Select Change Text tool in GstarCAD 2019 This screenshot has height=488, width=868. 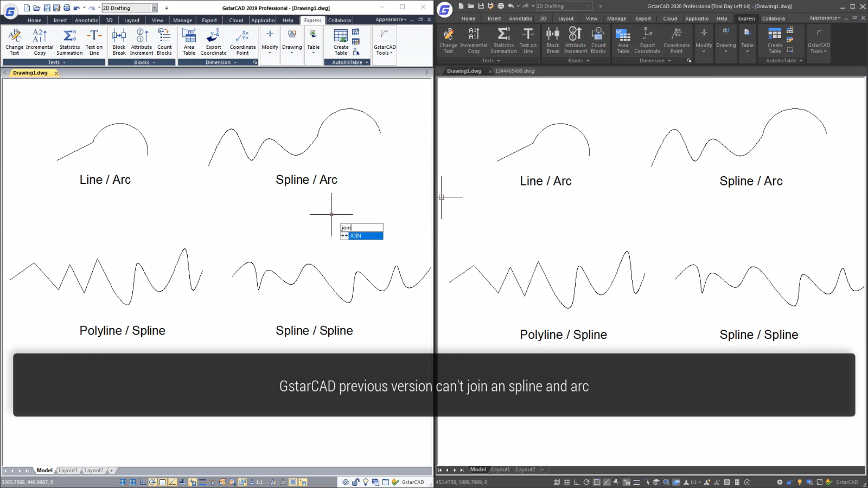[x=15, y=42]
